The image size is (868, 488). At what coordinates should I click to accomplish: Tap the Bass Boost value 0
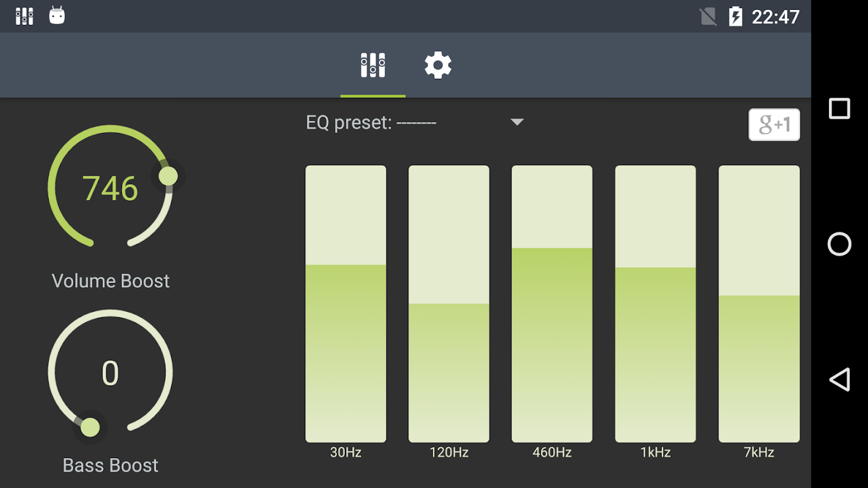(x=110, y=373)
